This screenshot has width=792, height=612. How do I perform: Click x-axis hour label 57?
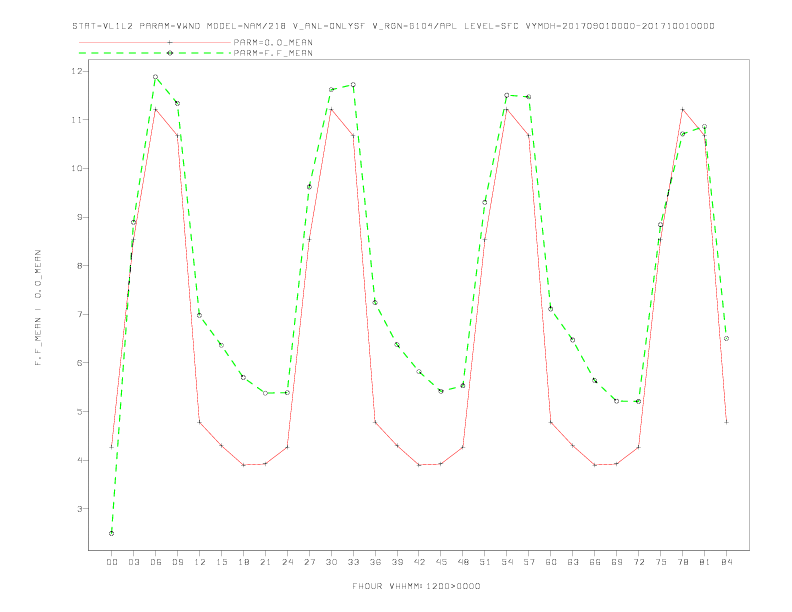point(529,562)
